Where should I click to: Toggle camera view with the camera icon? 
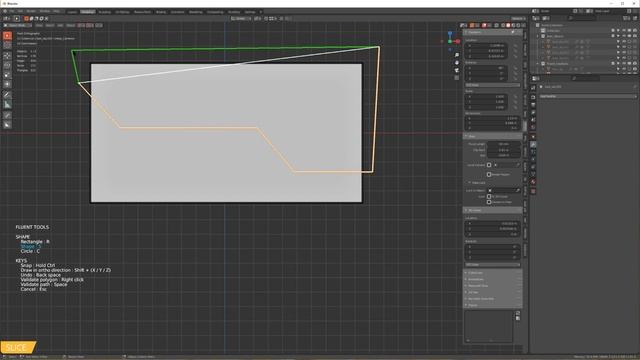(457, 70)
